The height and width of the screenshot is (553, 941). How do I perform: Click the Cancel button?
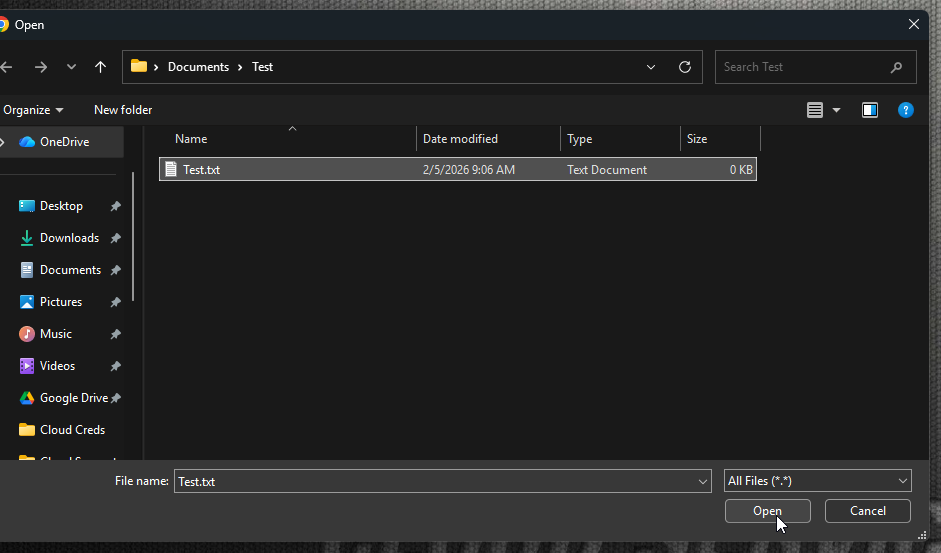coord(868,511)
